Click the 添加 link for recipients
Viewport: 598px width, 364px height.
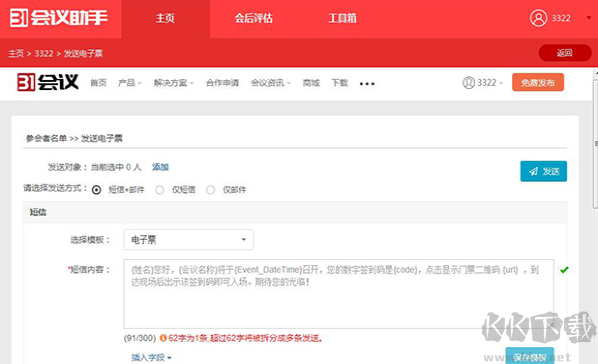[160, 167]
